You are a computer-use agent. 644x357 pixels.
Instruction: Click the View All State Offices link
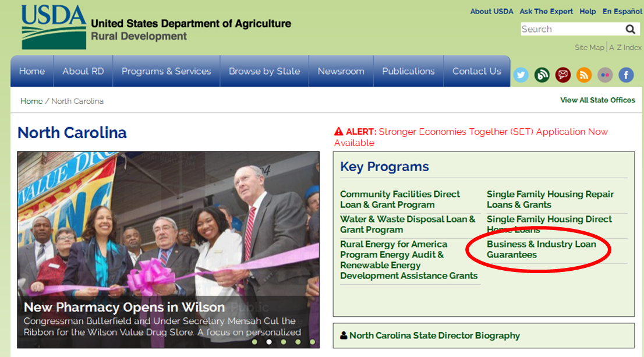click(597, 100)
